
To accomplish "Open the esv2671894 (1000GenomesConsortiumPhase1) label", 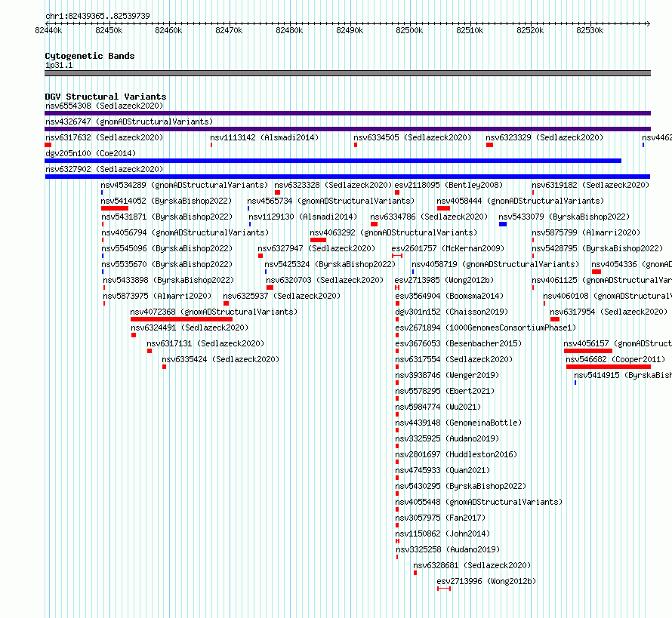I will pyautogui.click(x=486, y=327).
